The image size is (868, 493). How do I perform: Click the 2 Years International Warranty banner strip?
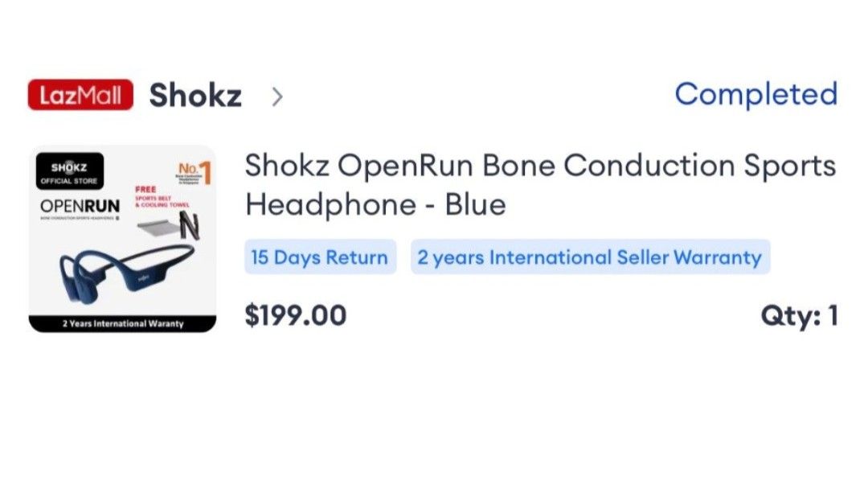[x=122, y=325]
